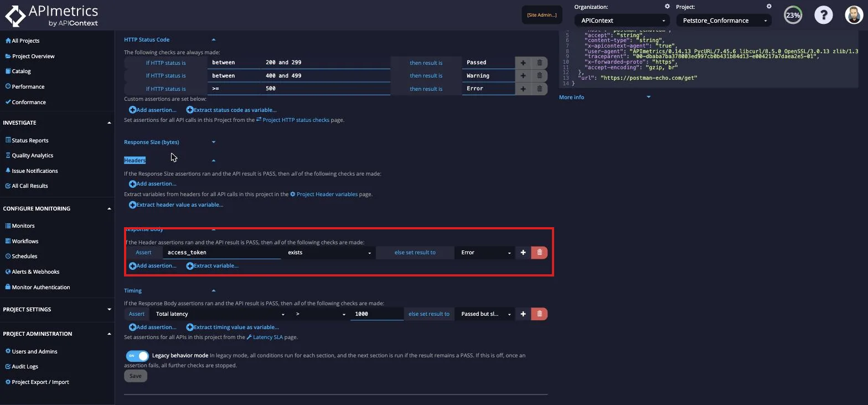868x405 pixels.
Task: Click the 23% usage progress circle
Action: (793, 15)
